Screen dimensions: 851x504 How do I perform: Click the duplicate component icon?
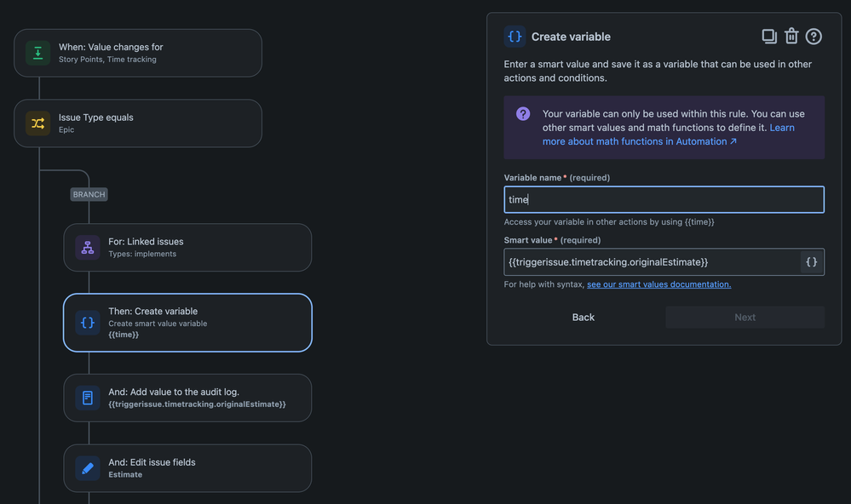[x=769, y=36]
